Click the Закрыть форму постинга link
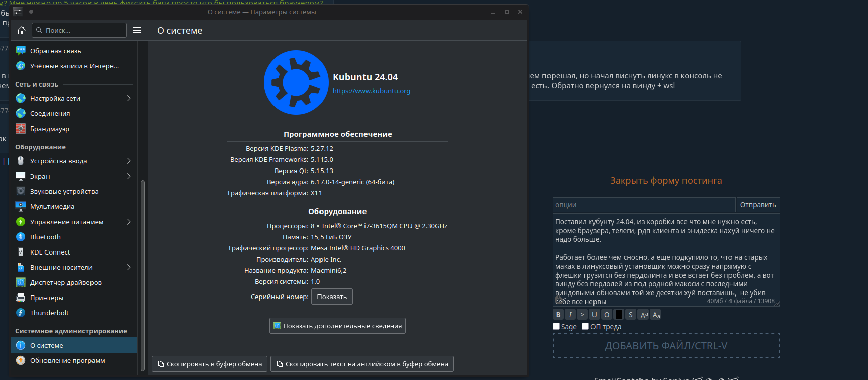Screen dimensions: 868x380 (x=666, y=181)
